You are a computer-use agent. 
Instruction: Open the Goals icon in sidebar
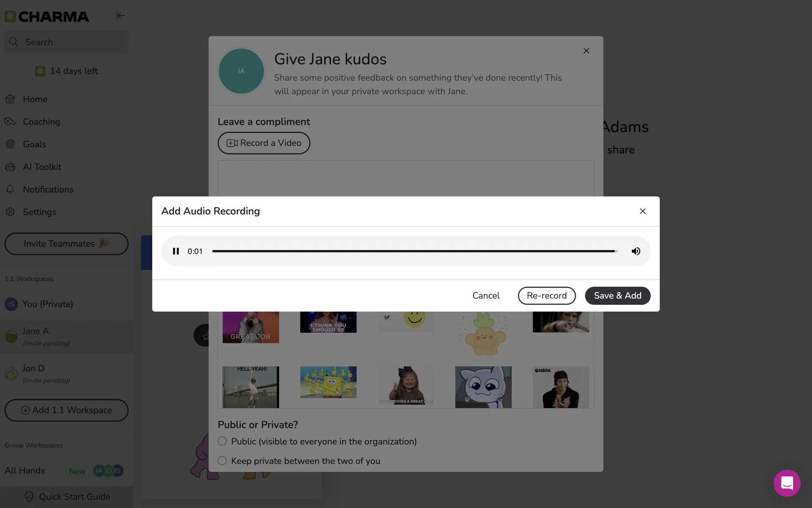coord(10,144)
